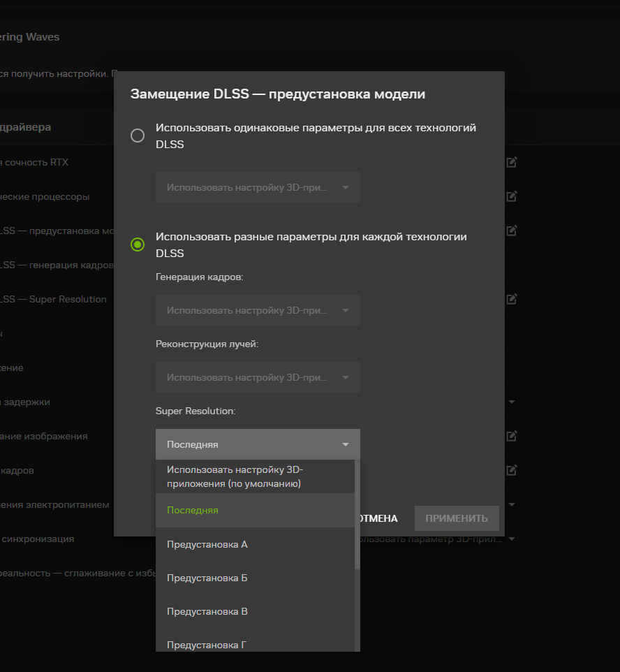Open the 'Генерация кадров' dropdown
Image resolution: width=620 pixels, height=672 pixels.
(x=258, y=310)
